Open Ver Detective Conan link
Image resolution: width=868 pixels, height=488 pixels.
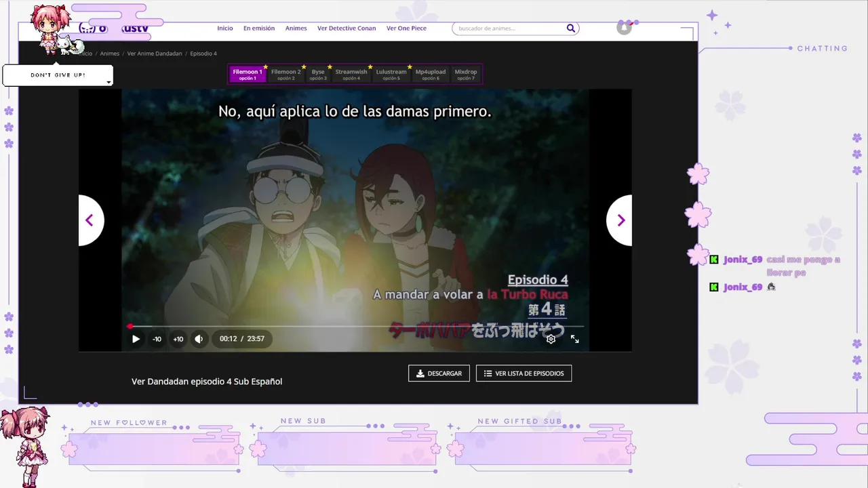click(347, 28)
